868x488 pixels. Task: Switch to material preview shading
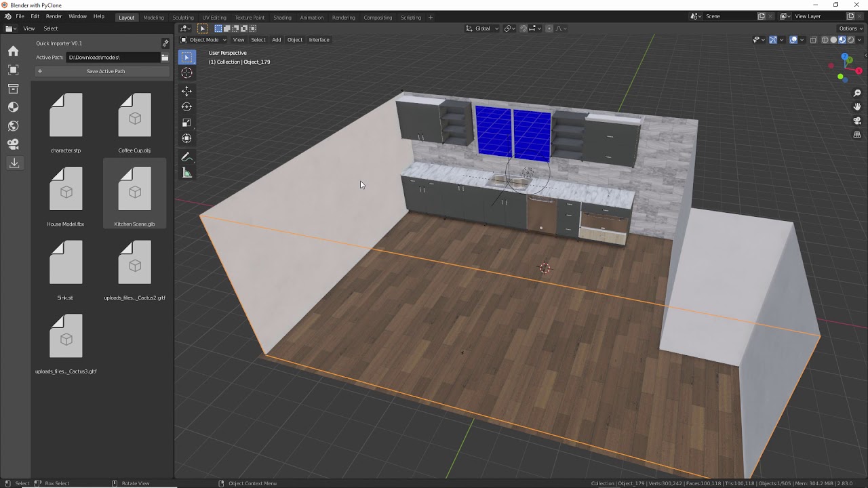pyautogui.click(x=842, y=40)
